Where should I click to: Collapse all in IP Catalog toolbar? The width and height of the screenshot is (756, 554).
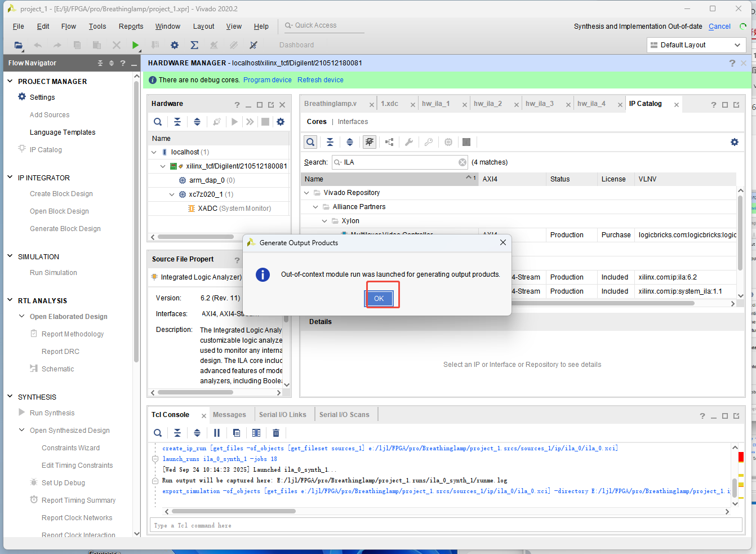click(330, 142)
